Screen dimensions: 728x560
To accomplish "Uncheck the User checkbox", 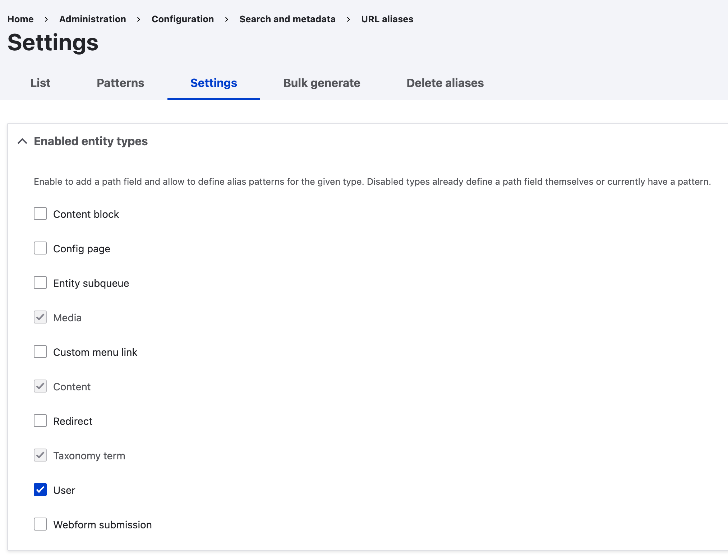I will click(x=40, y=490).
